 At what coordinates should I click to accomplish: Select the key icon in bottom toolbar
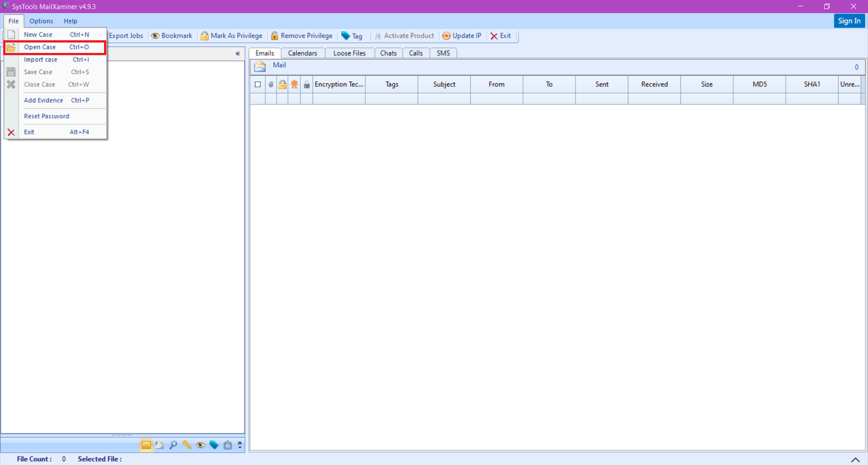(187, 445)
